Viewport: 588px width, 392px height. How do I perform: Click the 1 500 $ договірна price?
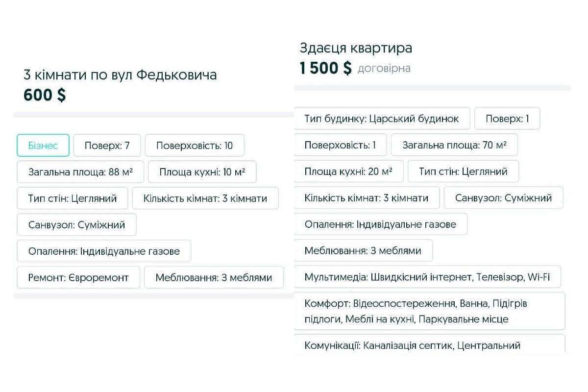click(355, 68)
